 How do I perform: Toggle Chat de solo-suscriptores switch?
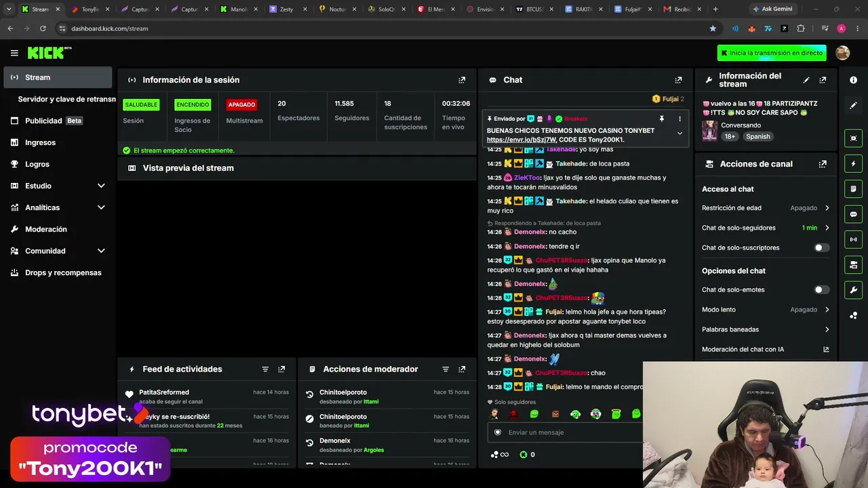coord(821,248)
